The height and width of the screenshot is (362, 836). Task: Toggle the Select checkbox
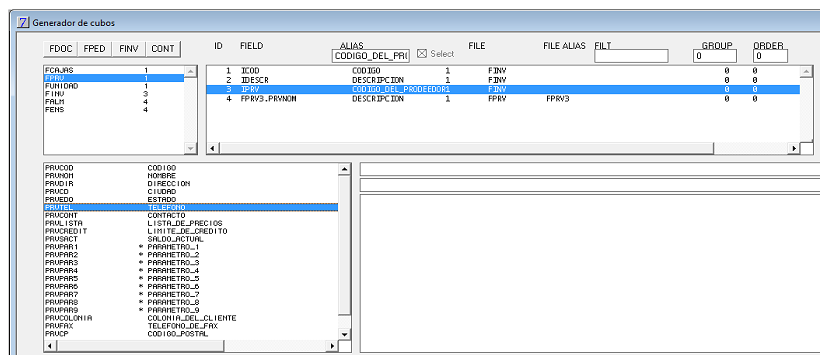(422, 53)
